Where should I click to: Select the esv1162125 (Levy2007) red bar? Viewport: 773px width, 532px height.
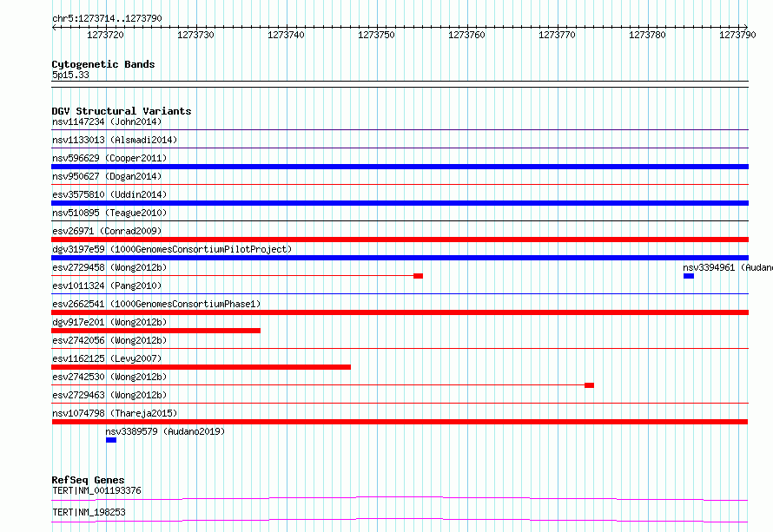point(202,367)
